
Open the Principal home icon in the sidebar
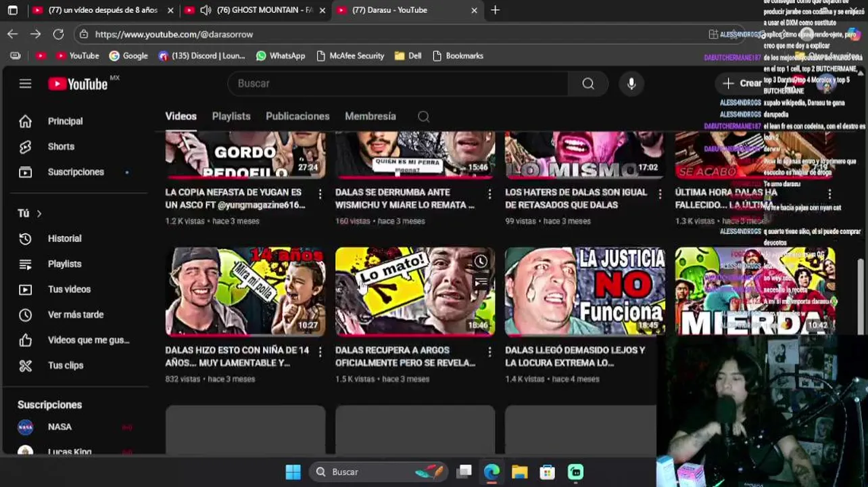pyautogui.click(x=25, y=121)
